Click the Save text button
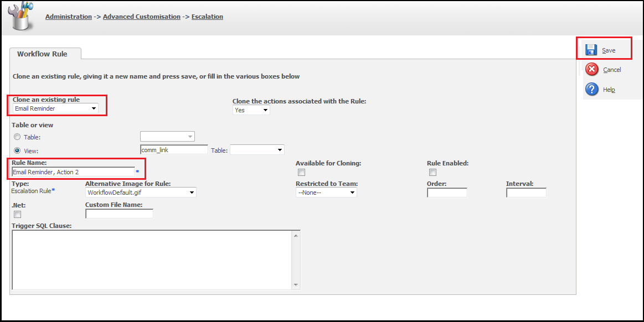Image resolution: width=644 pixels, height=322 pixels. [609, 50]
